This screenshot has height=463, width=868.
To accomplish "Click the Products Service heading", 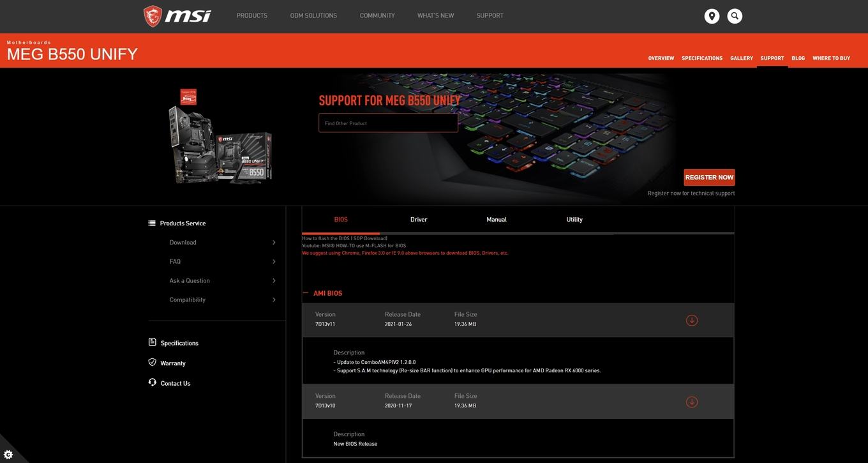I will pyautogui.click(x=183, y=223).
